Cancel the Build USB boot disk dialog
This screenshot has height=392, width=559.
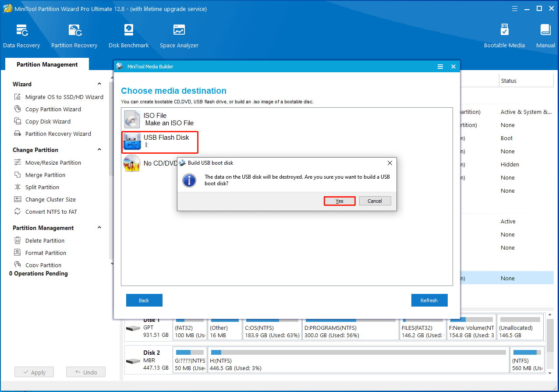375,201
